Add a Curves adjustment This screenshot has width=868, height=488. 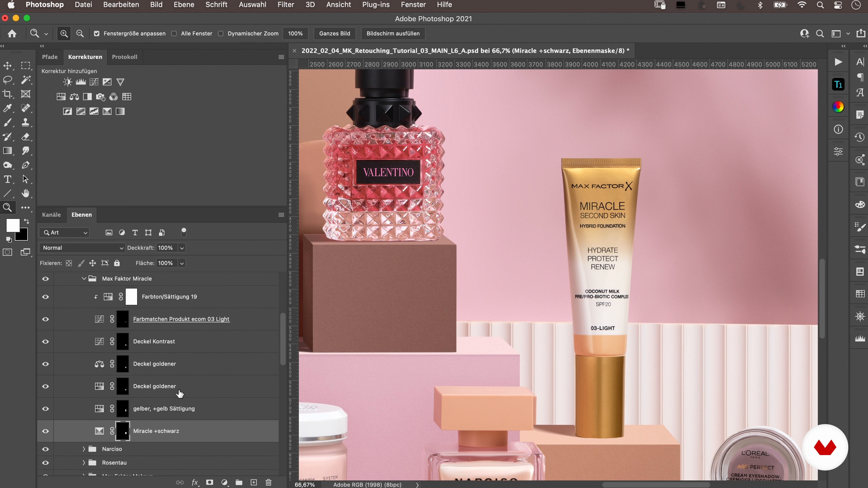(94, 82)
